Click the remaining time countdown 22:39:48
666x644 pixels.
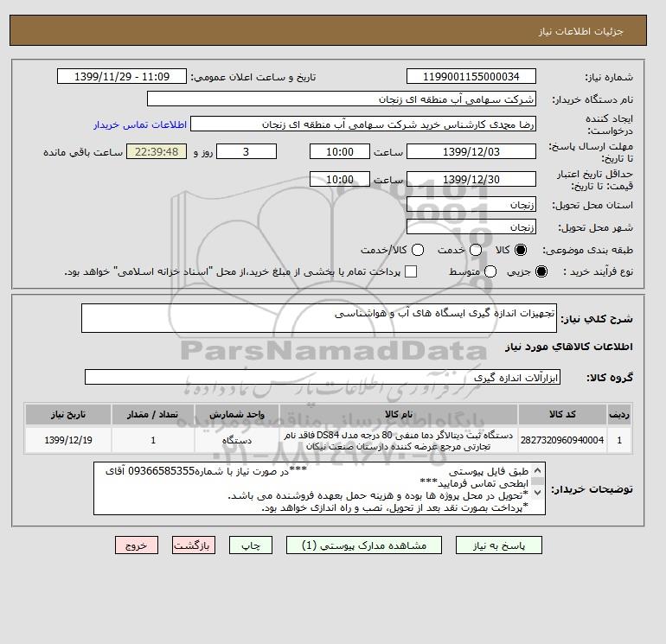157,151
